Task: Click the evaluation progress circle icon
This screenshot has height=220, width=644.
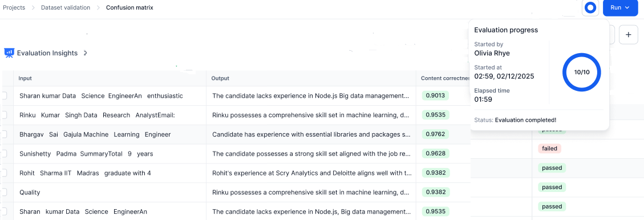Action: point(590,8)
